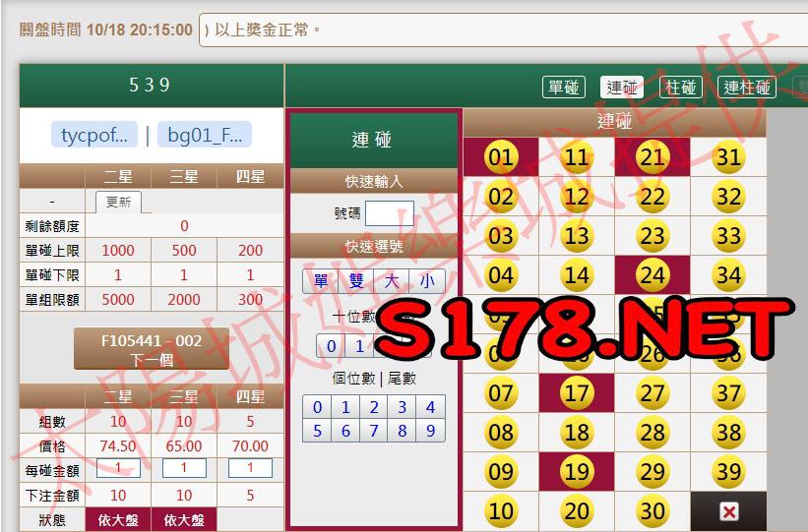
Task: Open the tycpof... account link
Action: 94,135
